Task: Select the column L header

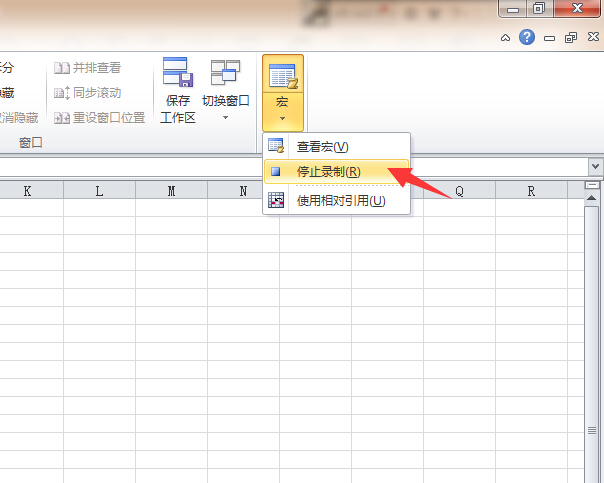Action: [99, 191]
